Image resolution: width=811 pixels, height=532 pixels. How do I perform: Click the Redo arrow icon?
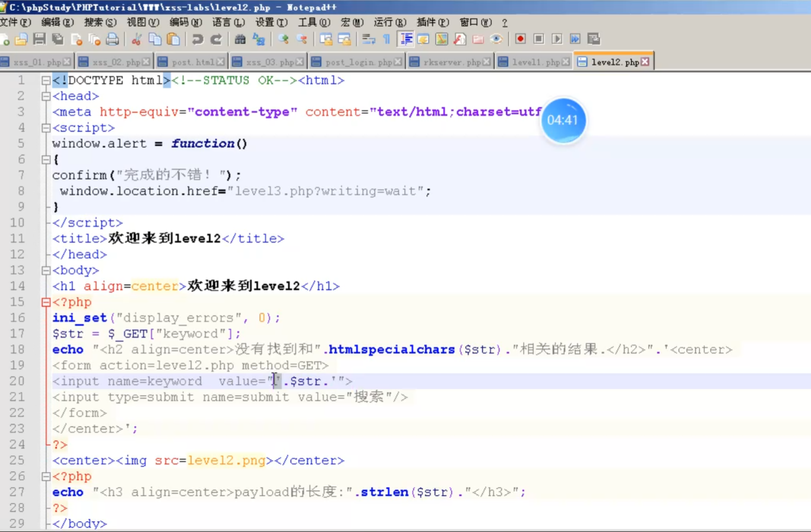[x=216, y=39]
